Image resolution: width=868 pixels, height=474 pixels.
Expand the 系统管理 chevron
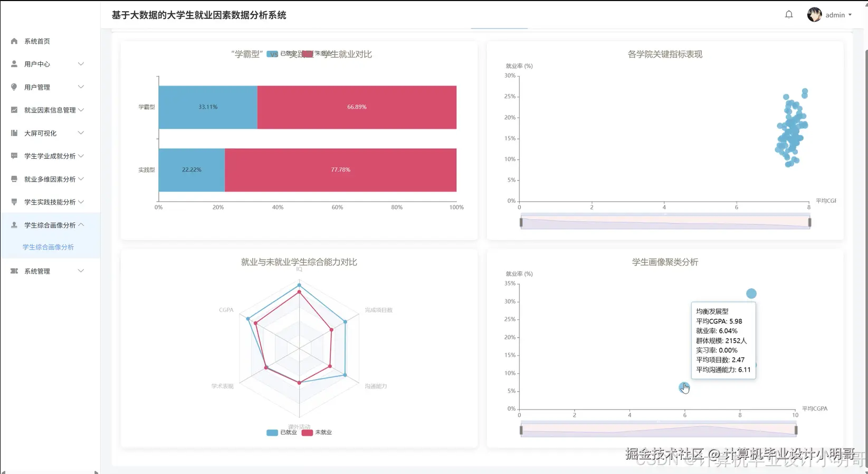click(x=81, y=271)
